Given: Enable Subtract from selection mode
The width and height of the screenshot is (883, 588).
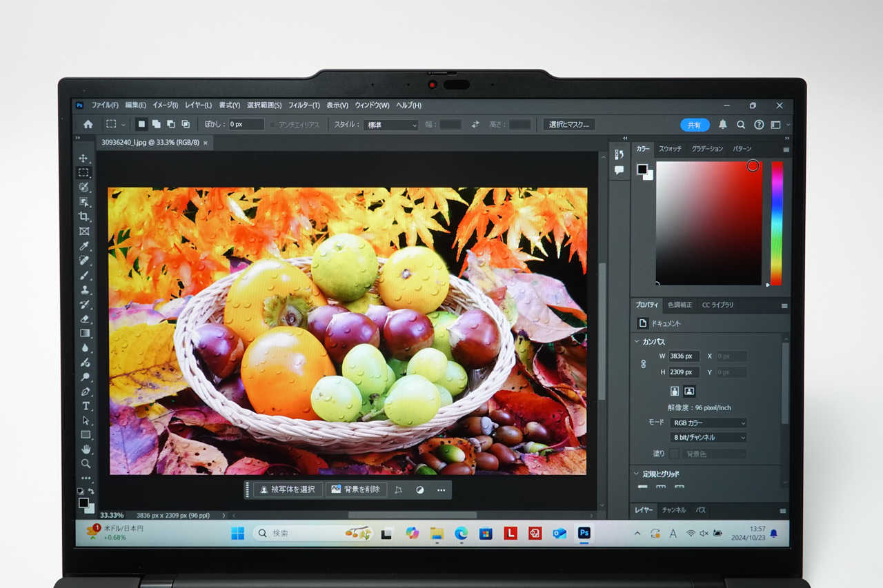Looking at the screenshot, I should [170, 124].
